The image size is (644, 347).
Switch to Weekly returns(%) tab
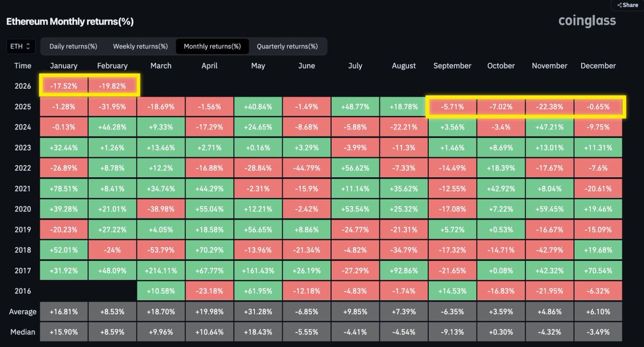tap(140, 46)
